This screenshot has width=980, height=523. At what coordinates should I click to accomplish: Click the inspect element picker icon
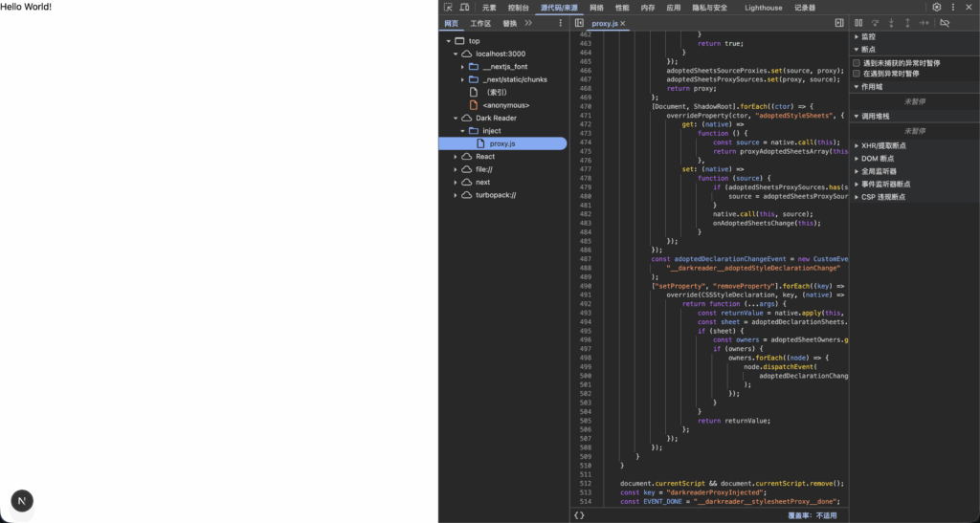point(448,8)
